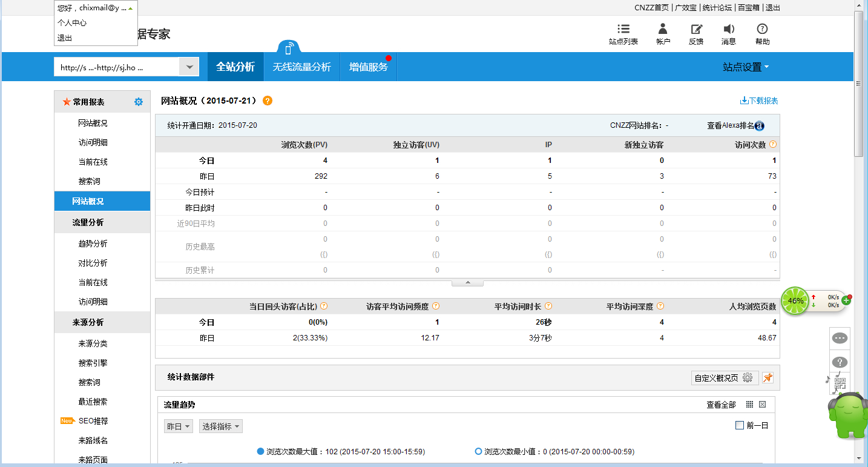Switch to the 无线流量分析 tab
This screenshot has width=868, height=467.
pyautogui.click(x=301, y=67)
